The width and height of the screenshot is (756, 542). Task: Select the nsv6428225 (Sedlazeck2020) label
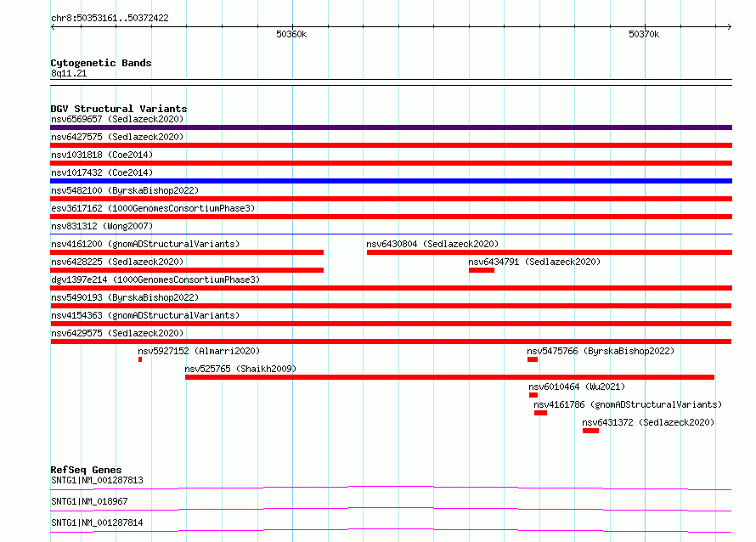[117, 262]
